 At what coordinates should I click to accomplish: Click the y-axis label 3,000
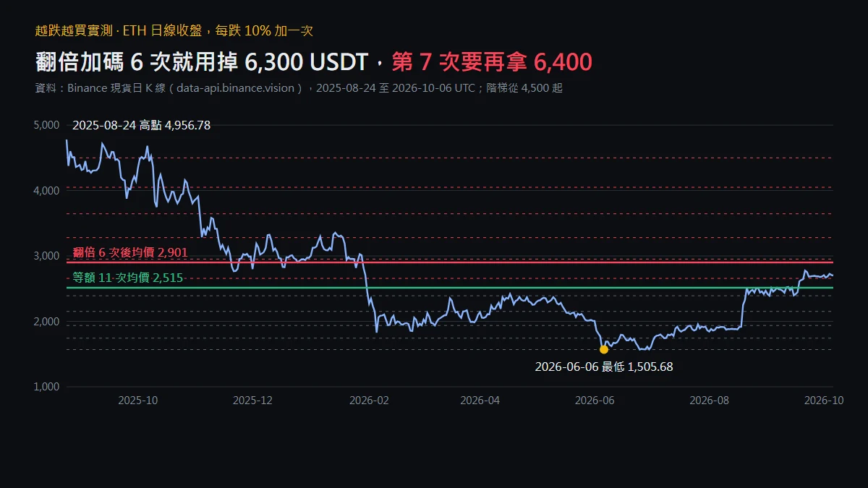click(x=46, y=256)
